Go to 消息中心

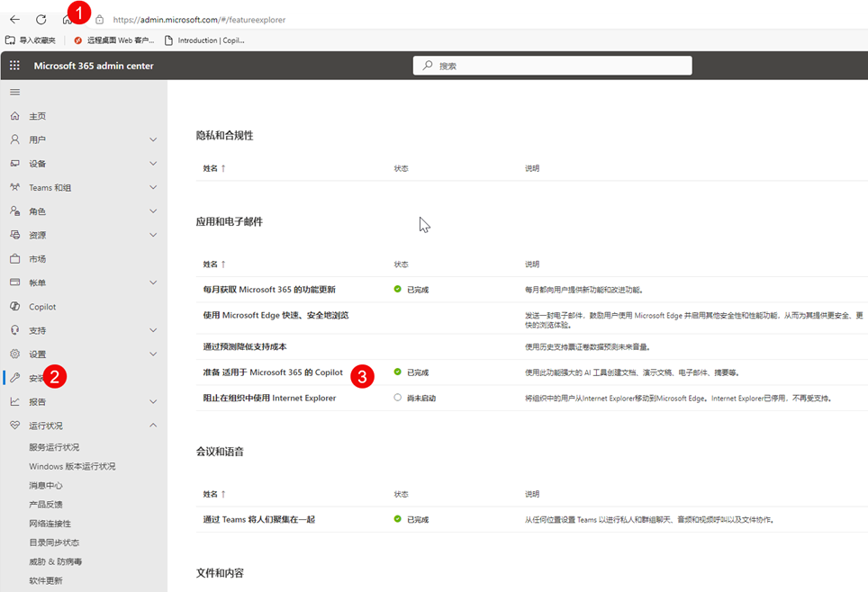[46, 485]
